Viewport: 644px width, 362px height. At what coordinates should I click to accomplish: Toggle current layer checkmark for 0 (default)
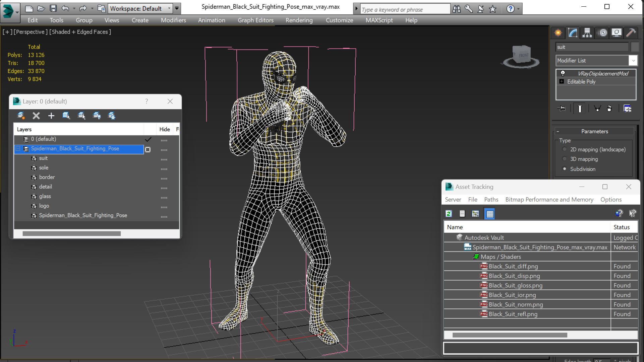(148, 139)
